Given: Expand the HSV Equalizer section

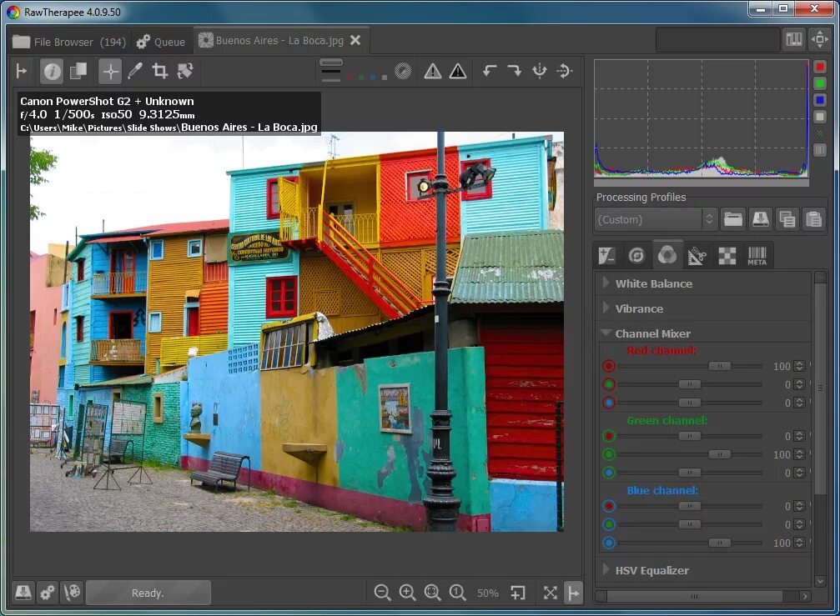Looking at the screenshot, I should tap(651, 570).
